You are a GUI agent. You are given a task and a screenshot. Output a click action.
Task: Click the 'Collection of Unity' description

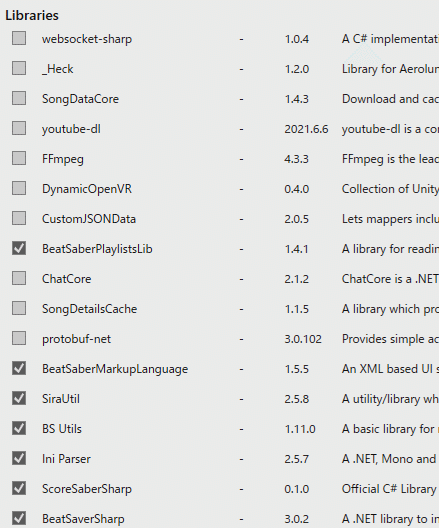pos(390,189)
